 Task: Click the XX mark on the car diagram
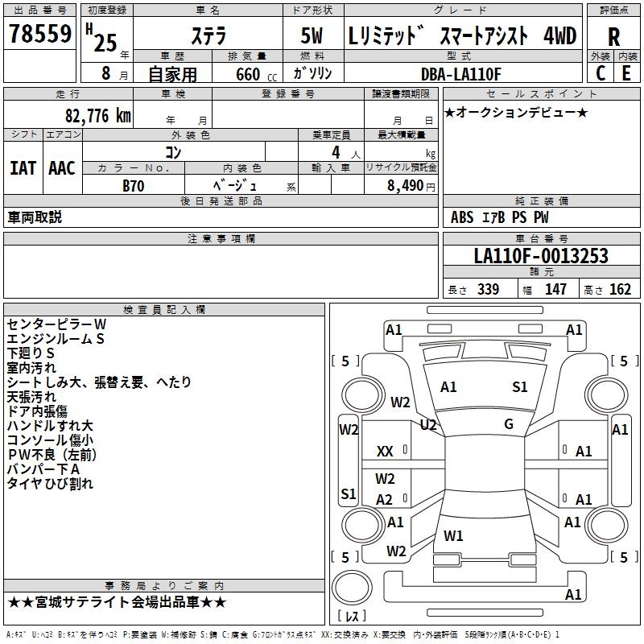click(x=385, y=452)
